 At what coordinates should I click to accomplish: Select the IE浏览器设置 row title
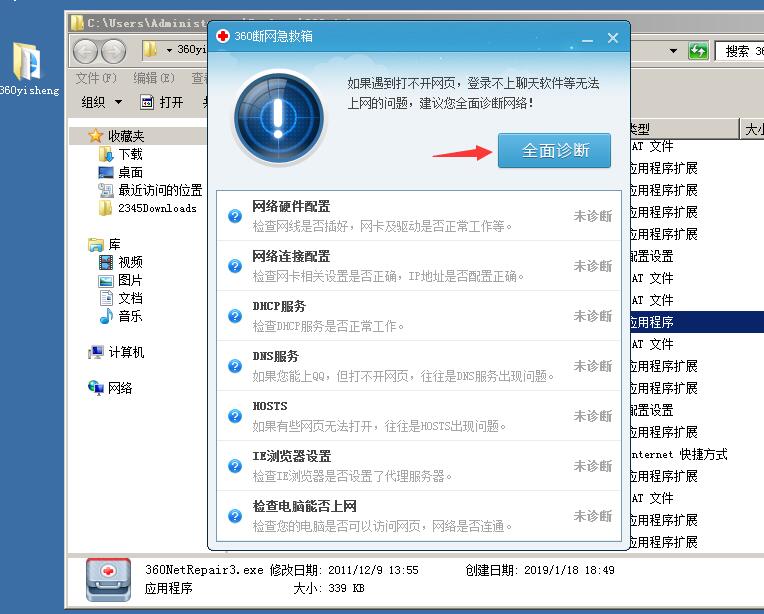point(291,456)
